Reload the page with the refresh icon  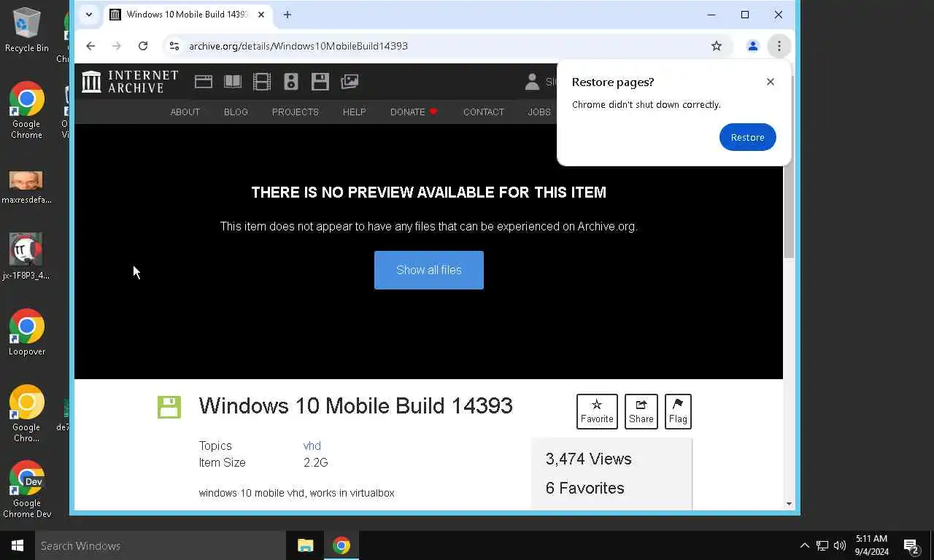coord(143,46)
